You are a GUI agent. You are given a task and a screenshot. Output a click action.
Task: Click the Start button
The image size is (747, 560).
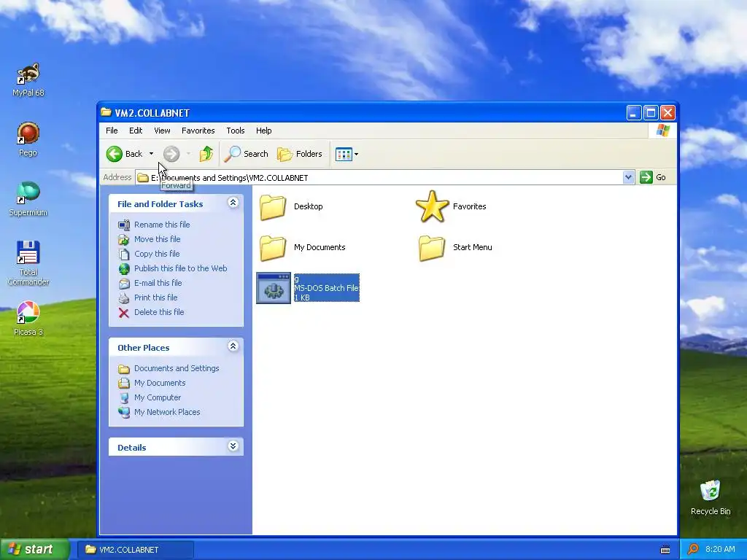34,549
